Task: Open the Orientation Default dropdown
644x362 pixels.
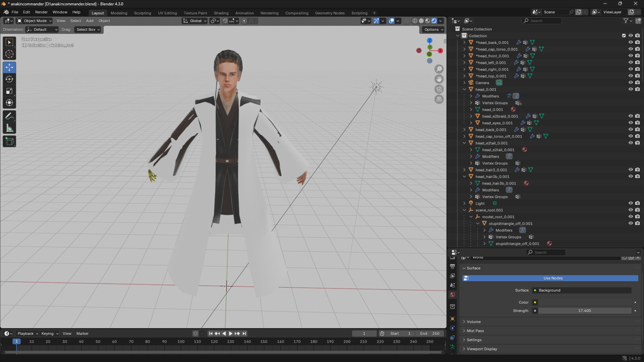Action: coord(42,30)
